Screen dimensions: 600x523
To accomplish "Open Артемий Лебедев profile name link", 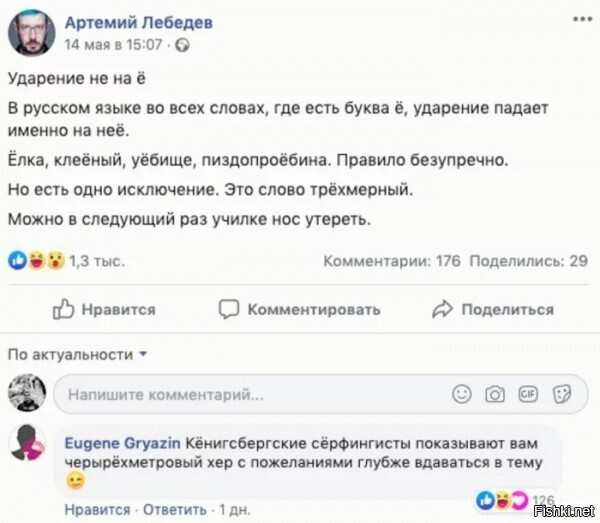I will [x=139, y=23].
